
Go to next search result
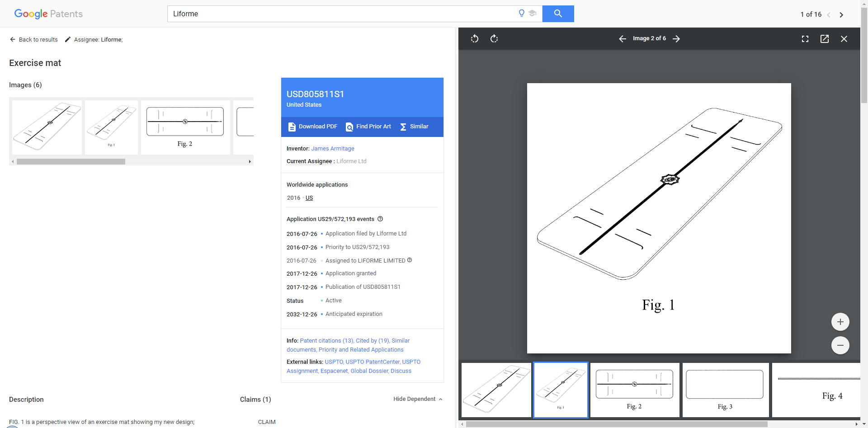[x=841, y=15]
